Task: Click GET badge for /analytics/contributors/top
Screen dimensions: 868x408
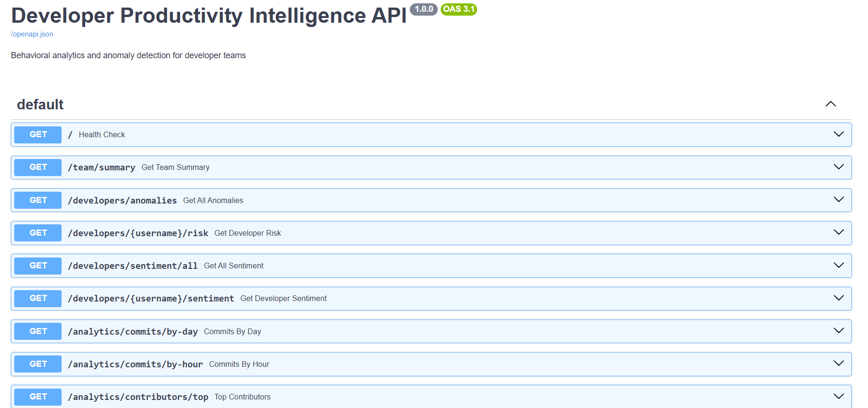Action: 38,397
